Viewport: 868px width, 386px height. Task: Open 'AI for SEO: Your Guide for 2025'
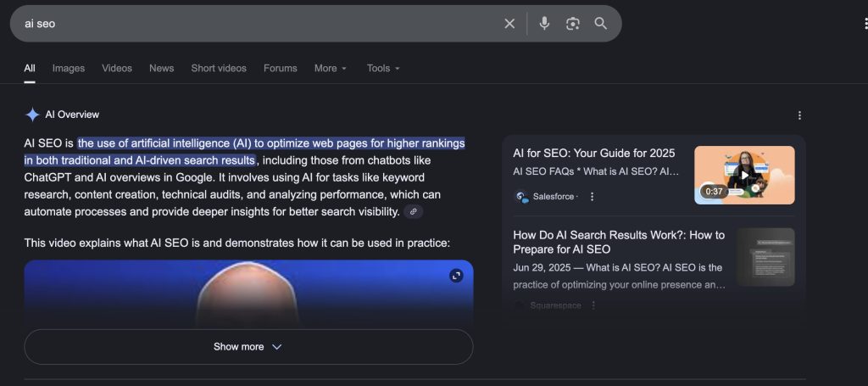pos(593,154)
